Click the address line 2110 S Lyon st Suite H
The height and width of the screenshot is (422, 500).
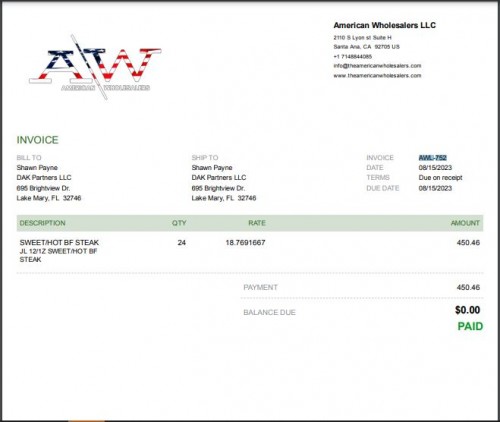click(362, 38)
